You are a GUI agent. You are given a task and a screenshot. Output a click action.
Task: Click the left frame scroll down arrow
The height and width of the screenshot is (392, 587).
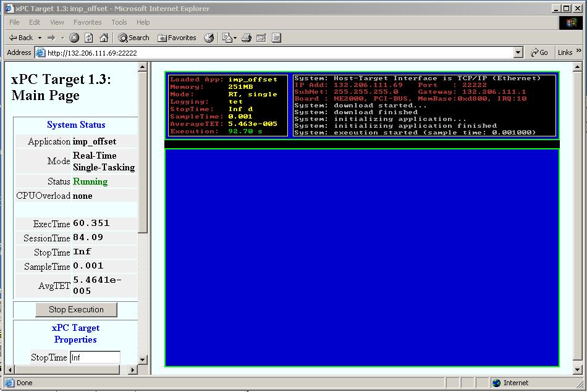[x=142, y=360]
